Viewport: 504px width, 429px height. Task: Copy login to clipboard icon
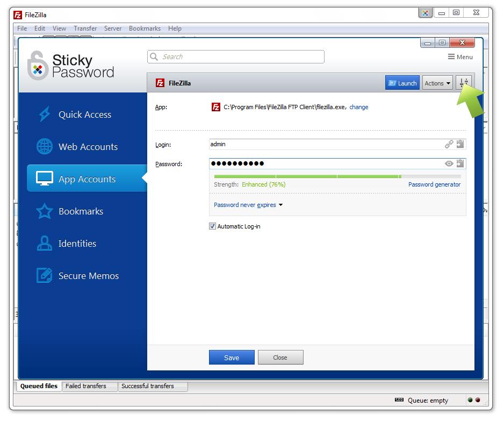[460, 144]
